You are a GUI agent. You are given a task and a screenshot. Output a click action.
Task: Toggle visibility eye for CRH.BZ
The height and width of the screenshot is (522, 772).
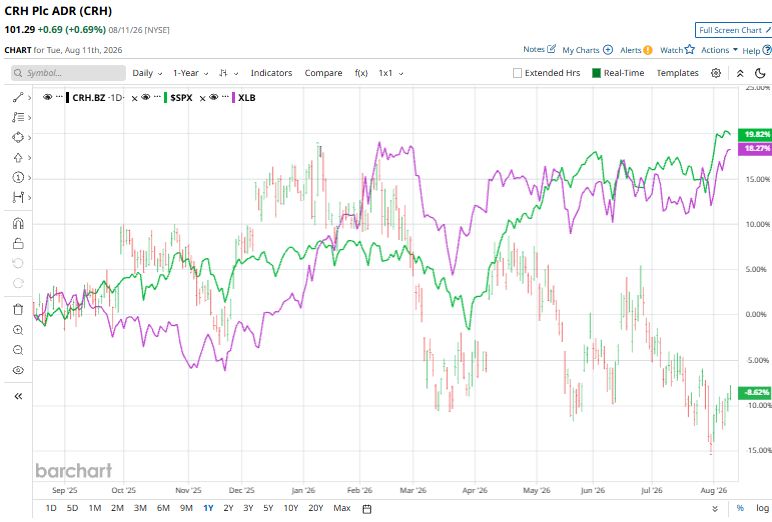tap(47, 97)
